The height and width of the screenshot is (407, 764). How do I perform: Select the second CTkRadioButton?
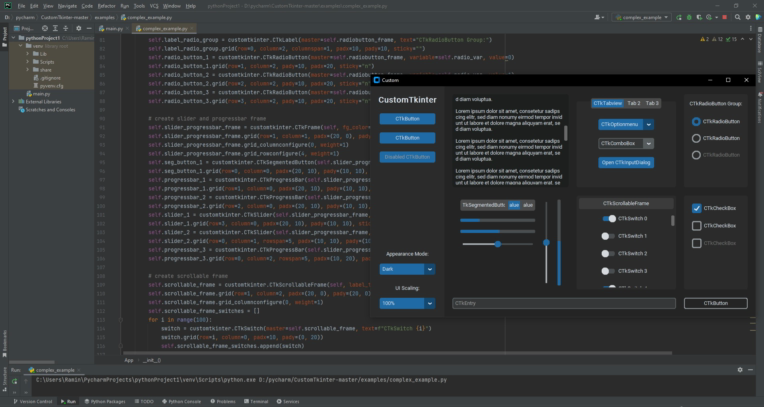tap(696, 138)
